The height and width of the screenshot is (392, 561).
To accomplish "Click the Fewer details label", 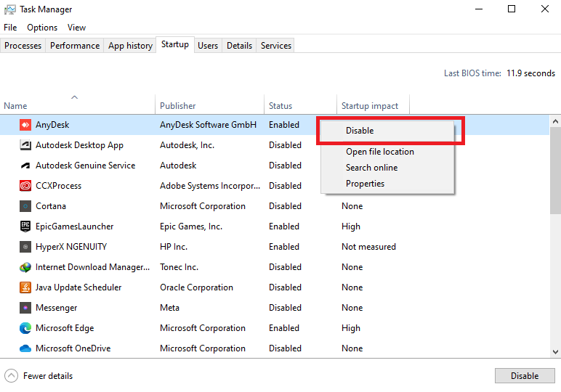I will (48, 376).
